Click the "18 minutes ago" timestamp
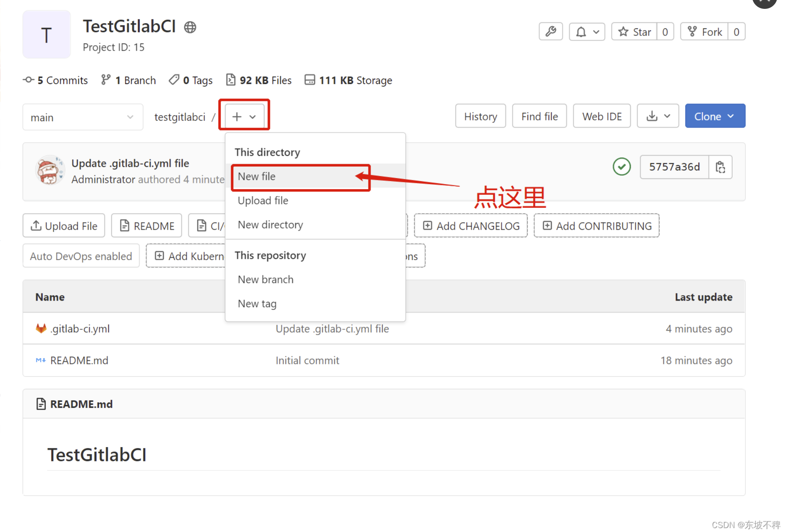 696,360
